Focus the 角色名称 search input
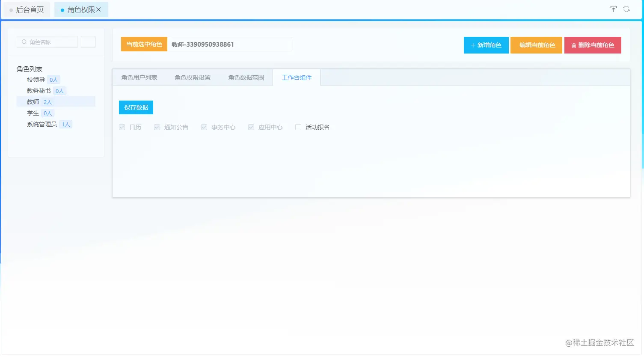Image resolution: width=644 pixels, height=357 pixels. [47, 42]
